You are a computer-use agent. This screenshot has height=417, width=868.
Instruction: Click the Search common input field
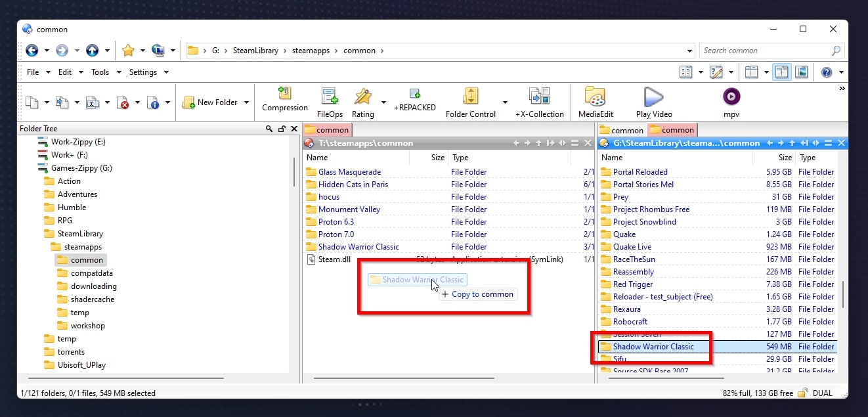click(x=765, y=51)
